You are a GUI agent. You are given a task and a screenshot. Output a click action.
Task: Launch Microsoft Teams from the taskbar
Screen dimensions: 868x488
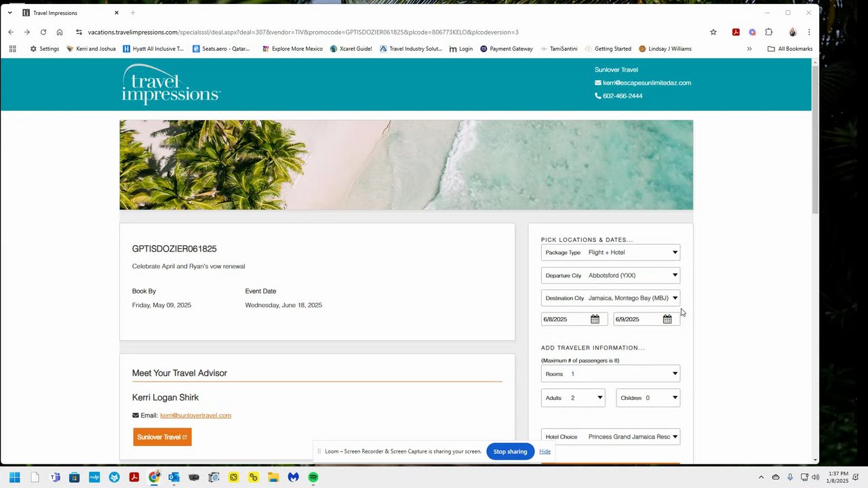coord(55,477)
